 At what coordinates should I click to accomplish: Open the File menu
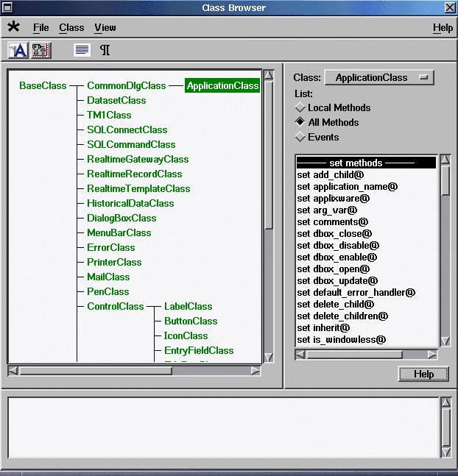[41, 27]
